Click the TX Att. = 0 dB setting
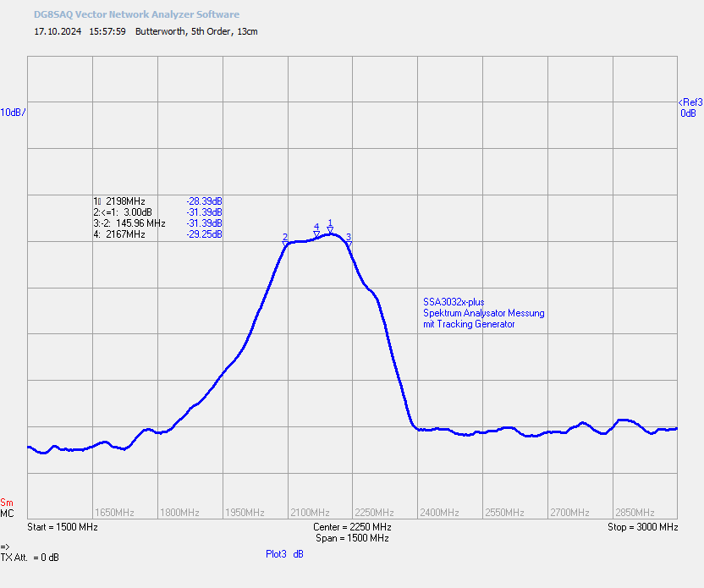Viewport: 704px width, 588px height. (x=30, y=558)
